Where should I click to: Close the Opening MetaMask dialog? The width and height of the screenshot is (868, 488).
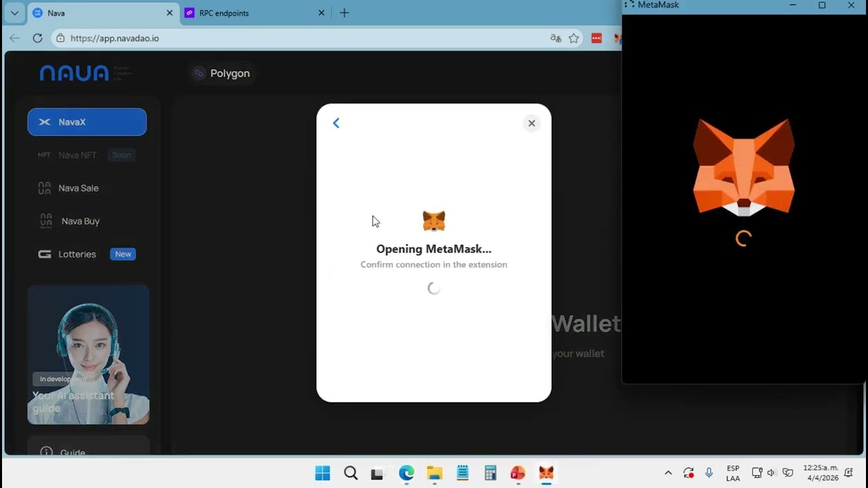532,123
